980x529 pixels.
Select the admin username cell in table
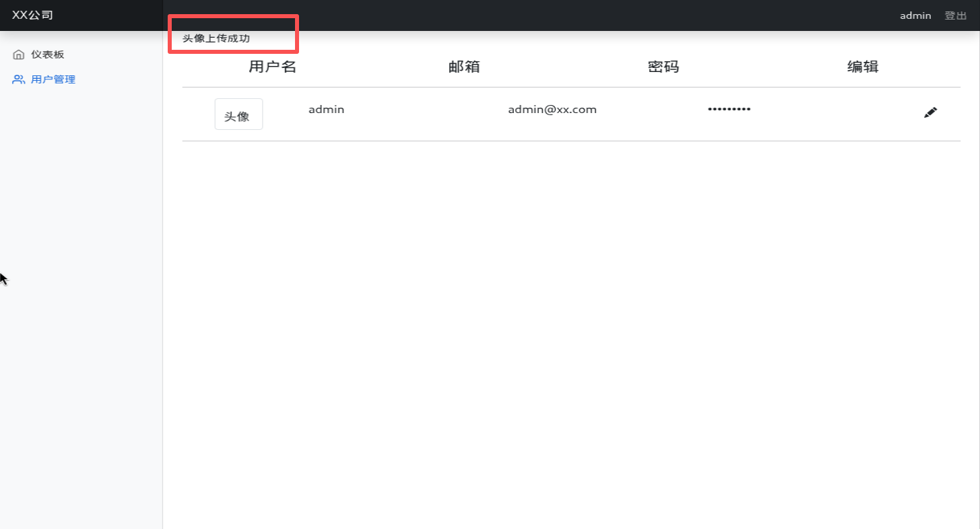pos(326,109)
